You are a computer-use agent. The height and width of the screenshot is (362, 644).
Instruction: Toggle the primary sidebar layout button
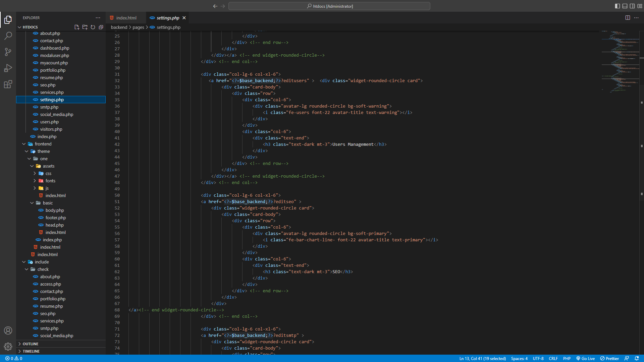point(617,6)
